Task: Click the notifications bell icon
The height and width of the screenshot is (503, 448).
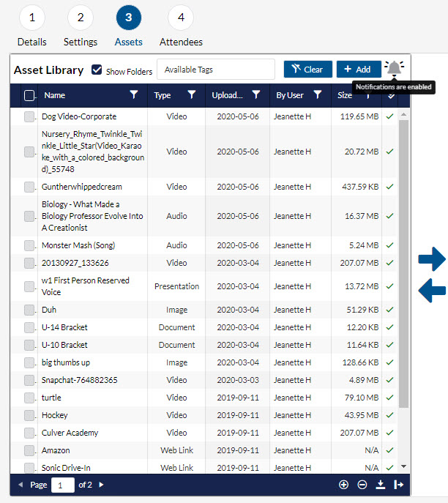Action: pyautogui.click(x=395, y=69)
